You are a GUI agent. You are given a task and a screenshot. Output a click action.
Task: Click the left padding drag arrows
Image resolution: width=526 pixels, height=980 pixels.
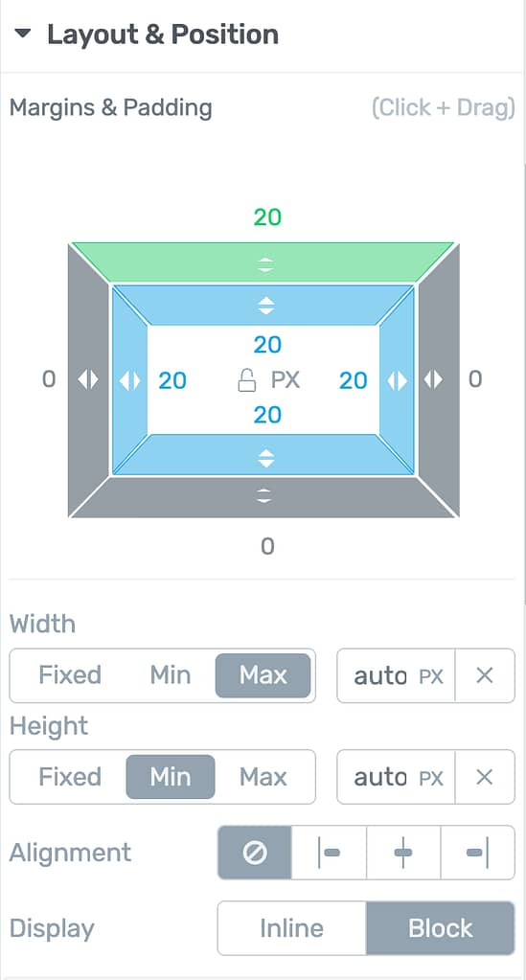pos(129,380)
